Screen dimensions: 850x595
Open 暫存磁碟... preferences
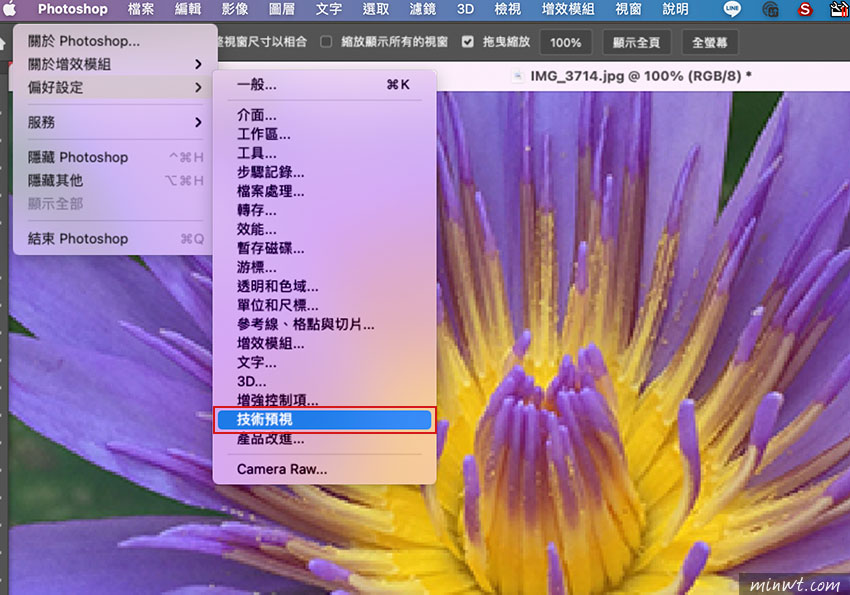324,248
